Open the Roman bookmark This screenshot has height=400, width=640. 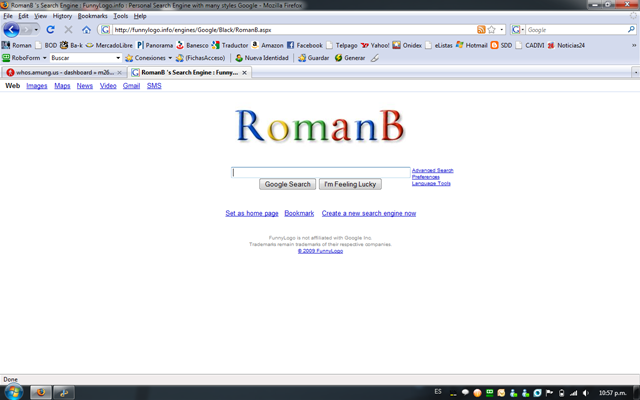(x=17, y=45)
